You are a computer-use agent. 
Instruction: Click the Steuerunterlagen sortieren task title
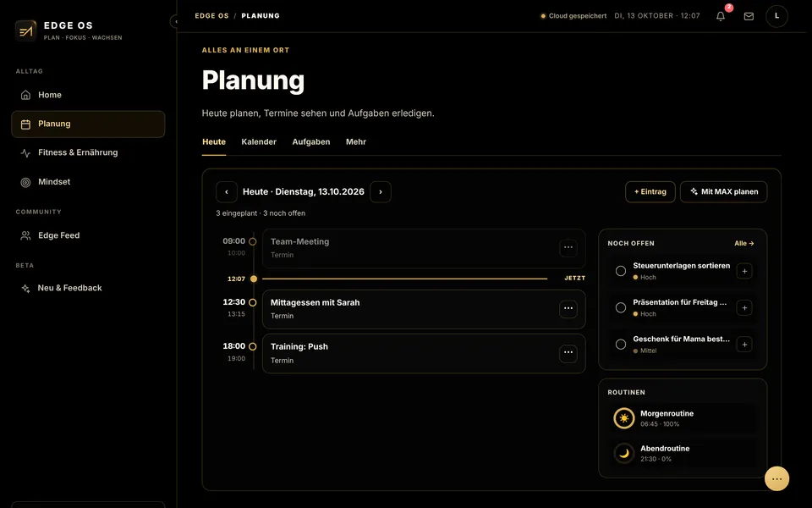pos(682,265)
